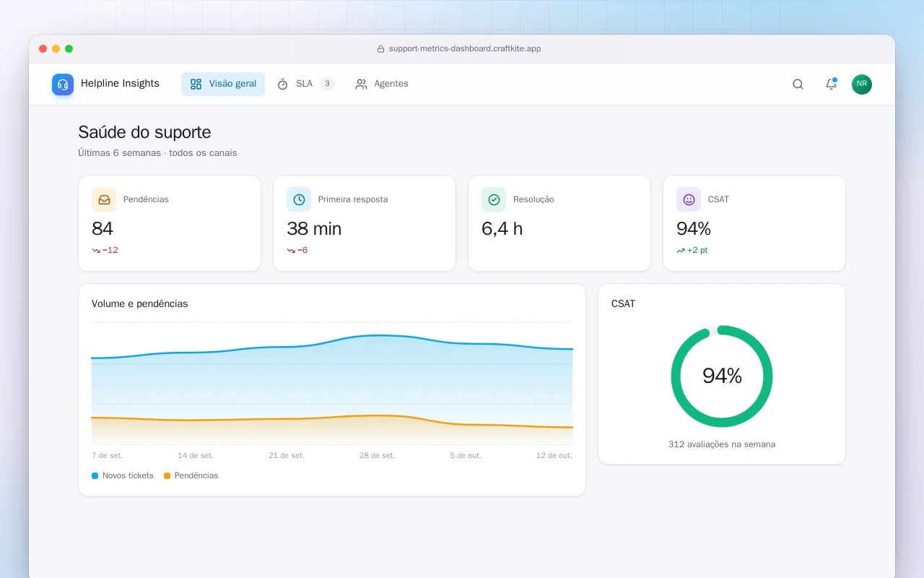The width and height of the screenshot is (924, 578).
Task: Click the 38 min first response value
Action: pyautogui.click(x=314, y=229)
